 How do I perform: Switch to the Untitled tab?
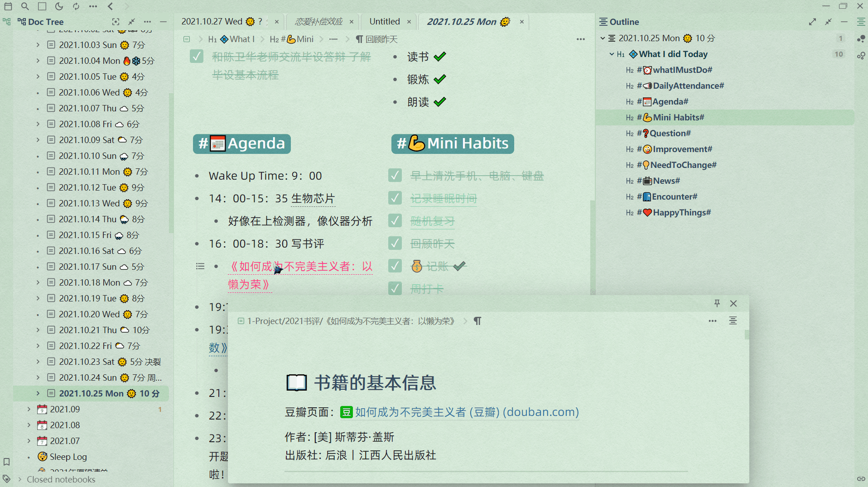(x=385, y=21)
